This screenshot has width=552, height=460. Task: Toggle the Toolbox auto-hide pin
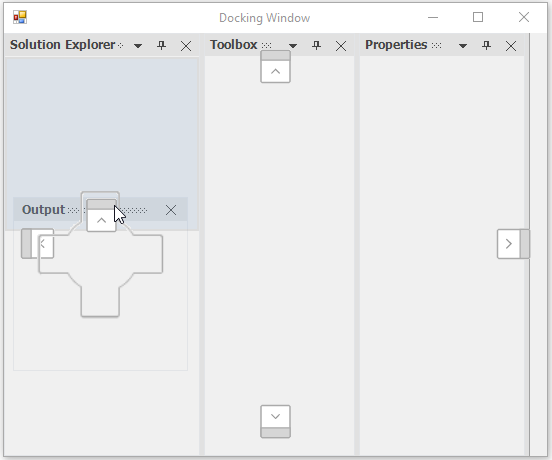click(316, 45)
